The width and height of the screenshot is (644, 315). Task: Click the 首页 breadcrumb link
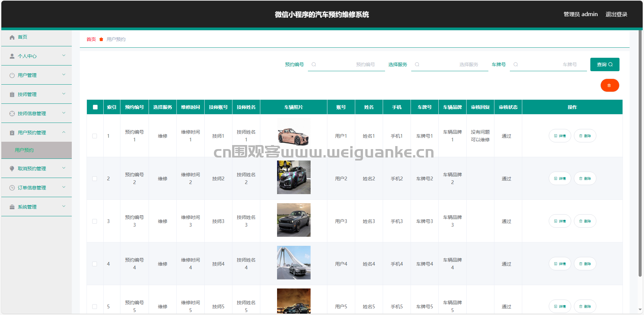[91, 39]
